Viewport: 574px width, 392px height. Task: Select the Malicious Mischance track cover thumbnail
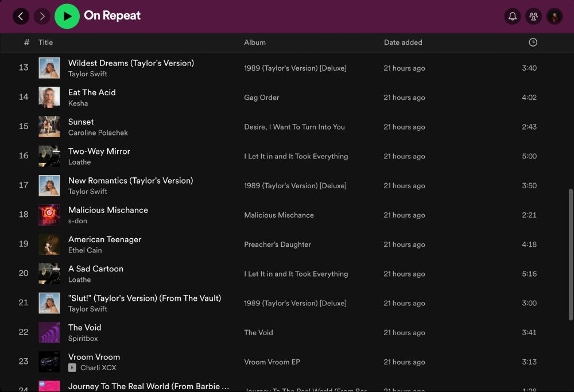pos(49,215)
